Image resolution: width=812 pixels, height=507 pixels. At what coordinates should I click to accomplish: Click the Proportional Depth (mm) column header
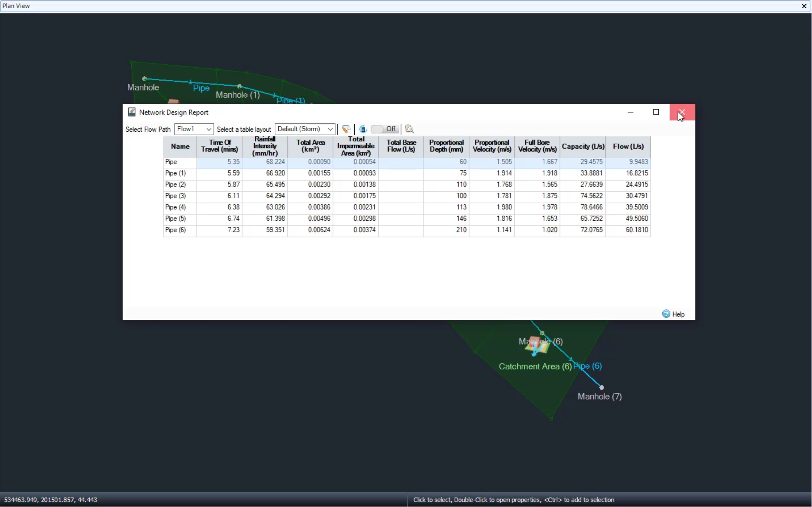point(446,147)
